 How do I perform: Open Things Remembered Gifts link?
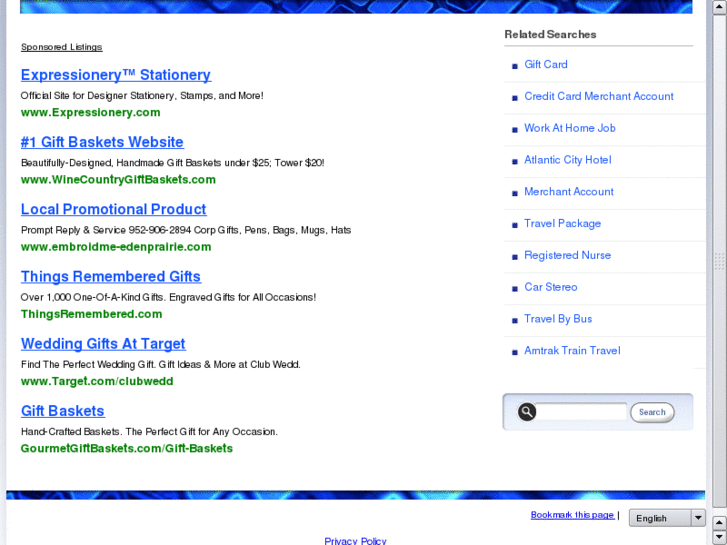[111, 277]
